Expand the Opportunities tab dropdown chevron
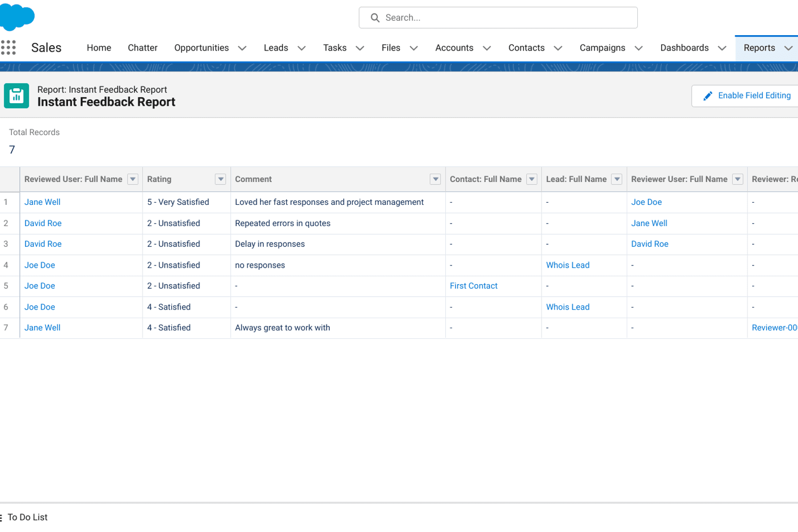Image resolution: width=798 pixels, height=532 pixels. point(242,48)
